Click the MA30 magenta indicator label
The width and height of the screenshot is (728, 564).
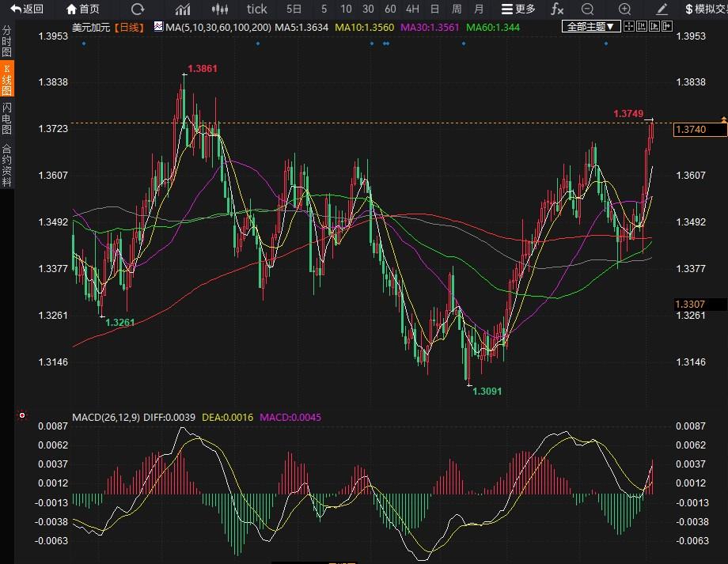[430, 27]
